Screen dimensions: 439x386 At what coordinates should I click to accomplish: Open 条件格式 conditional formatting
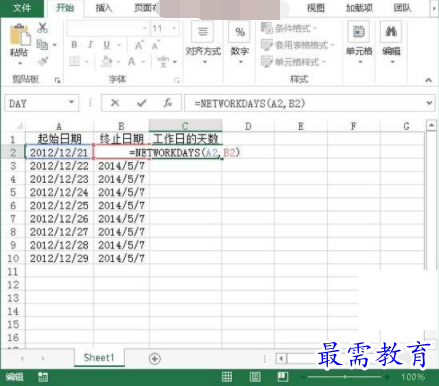pos(289,28)
